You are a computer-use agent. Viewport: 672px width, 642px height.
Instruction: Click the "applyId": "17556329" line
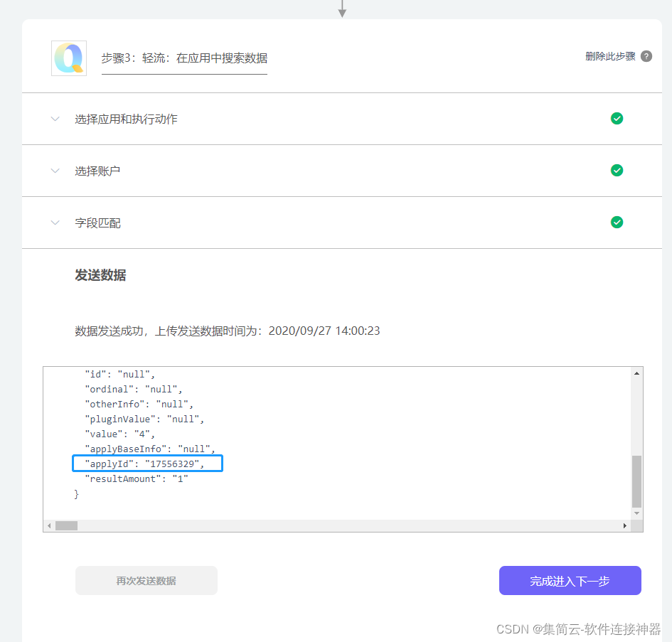[144, 464]
